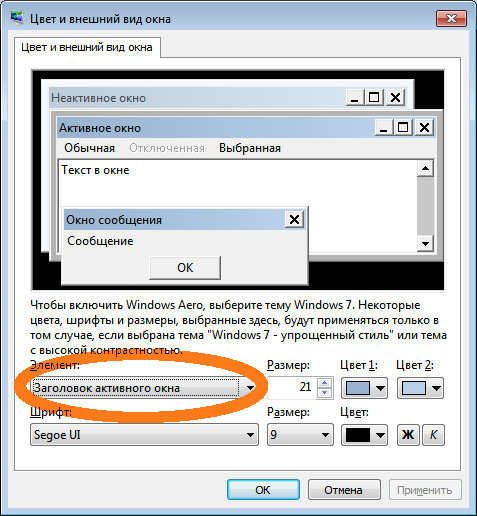Click minimize icon in Активное окно preview
Viewport: 477px width, 516px height.
(384, 128)
